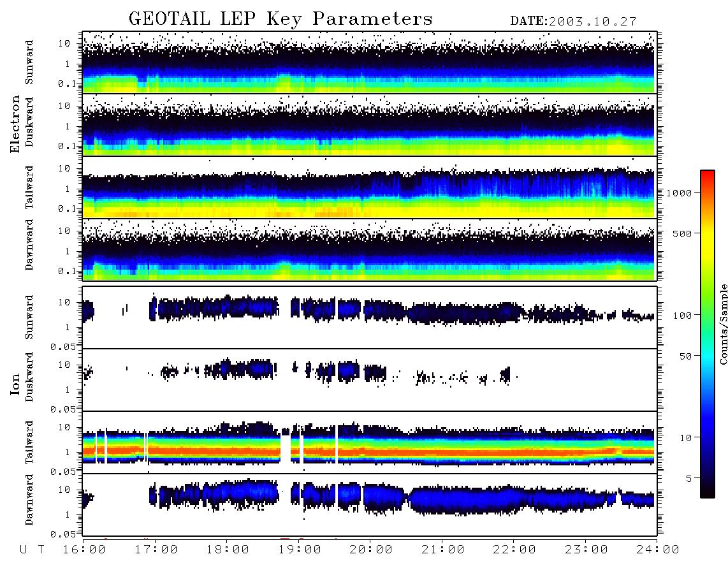
Task: Click the '0.1' tick of Electron Dawnward panel
Action: (66, 271)
